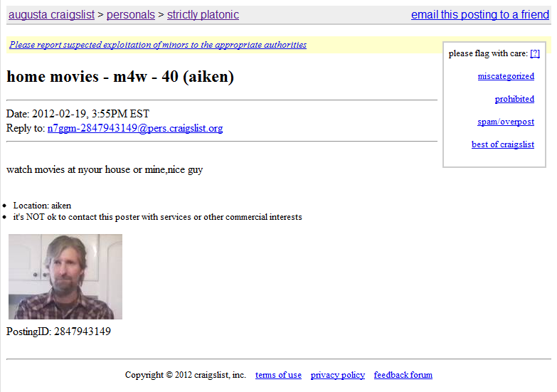The width and height of the screenshot is (557, 392).
Task: Nominate post for best of craigslist
Action: [503, 144]
